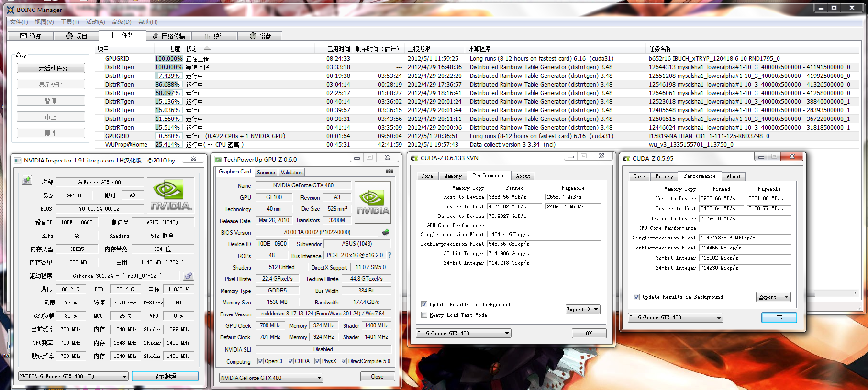Open the Export dropdown in CUDA-Z 0.6.133

(x=582, y=309)
